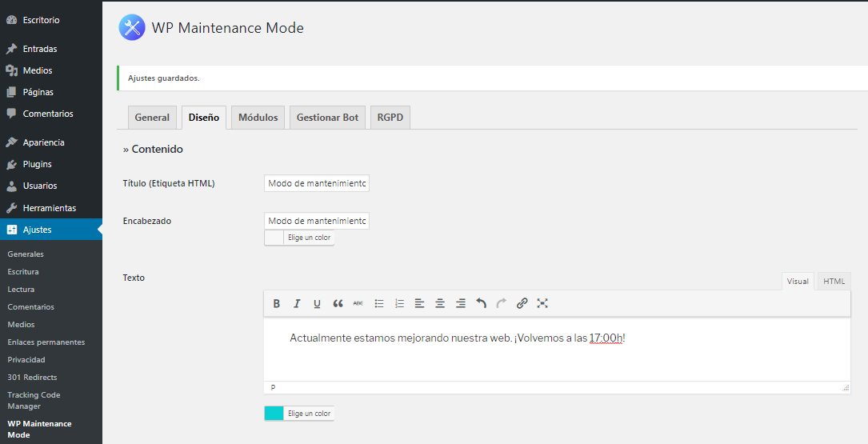This screenshot has height=444, width=868.
Task: Toggle bold formatting in Texto editor
Action: 276,303
